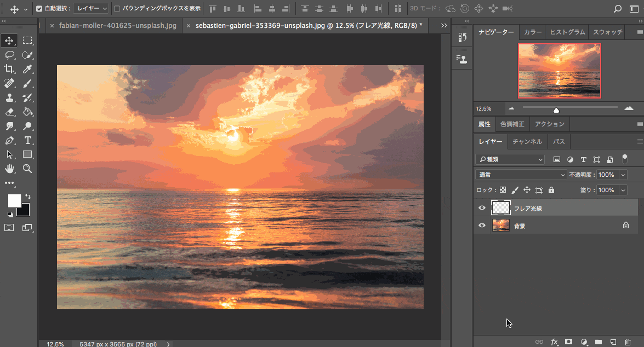
Task: Switch to the スウォッチ tab
Action: [607, 32]
